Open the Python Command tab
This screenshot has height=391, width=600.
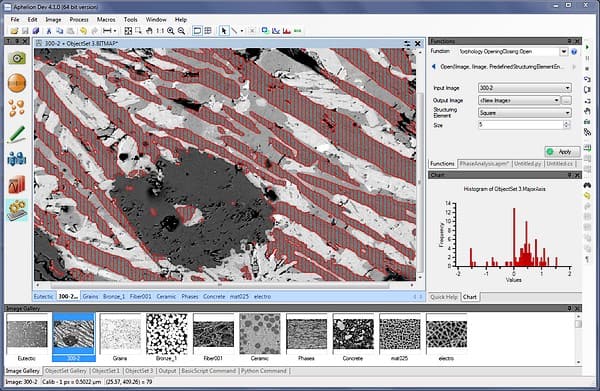(x=264, y=371)
